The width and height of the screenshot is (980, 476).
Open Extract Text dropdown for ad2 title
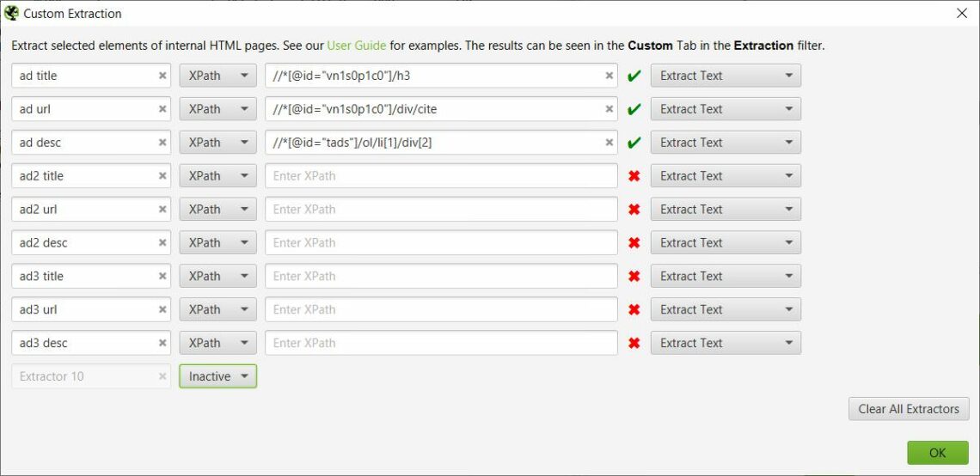726,176
